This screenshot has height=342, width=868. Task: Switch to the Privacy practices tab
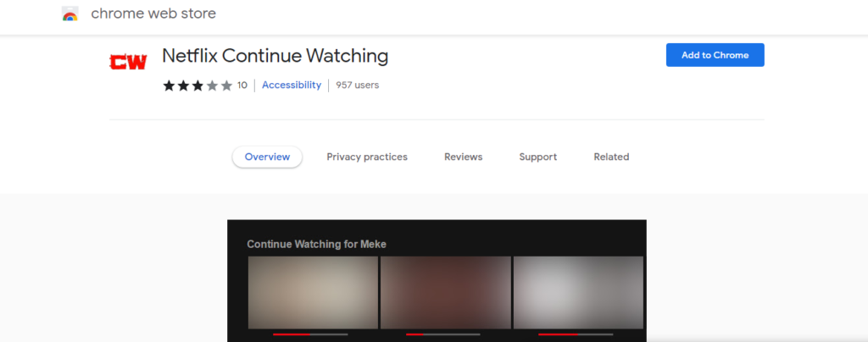click(x=367, y=157)
